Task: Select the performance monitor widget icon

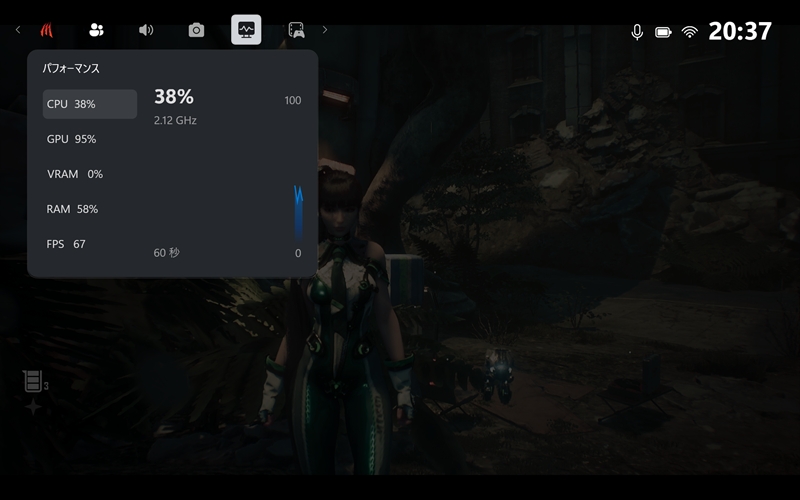Action: pos(246,30)
